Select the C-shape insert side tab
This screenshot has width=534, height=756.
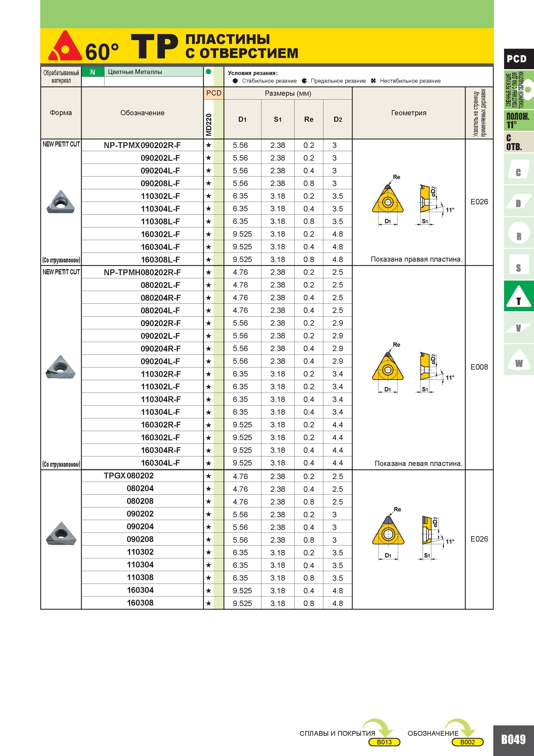pos(519,169)
